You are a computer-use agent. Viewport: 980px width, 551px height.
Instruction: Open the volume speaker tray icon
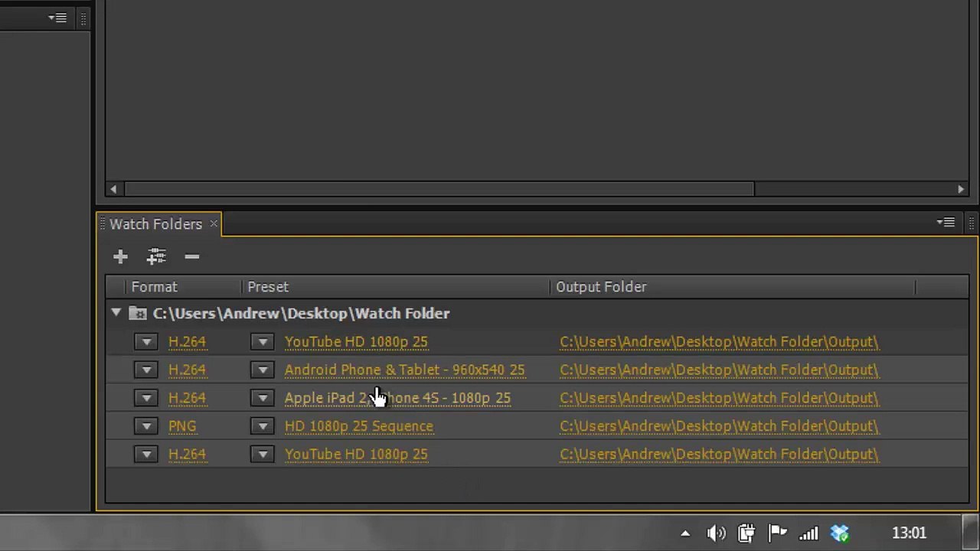click(x=716, y=533)
